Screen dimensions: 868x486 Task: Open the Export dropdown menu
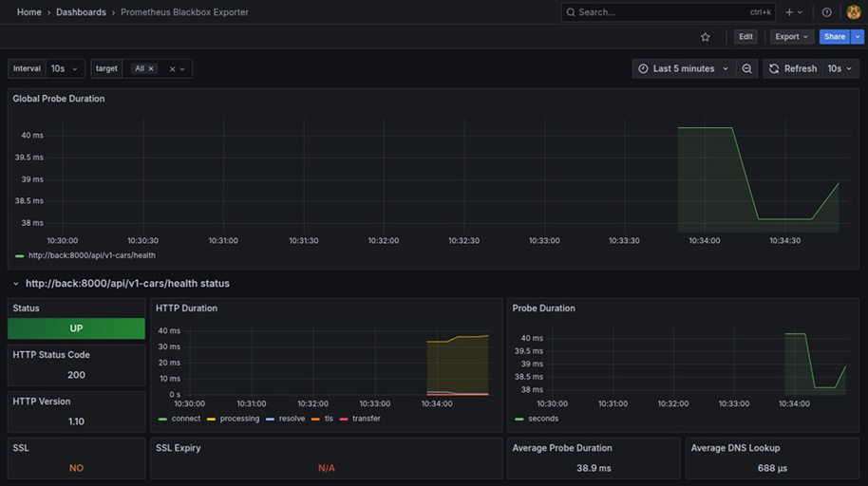click(x=792, y=36)
